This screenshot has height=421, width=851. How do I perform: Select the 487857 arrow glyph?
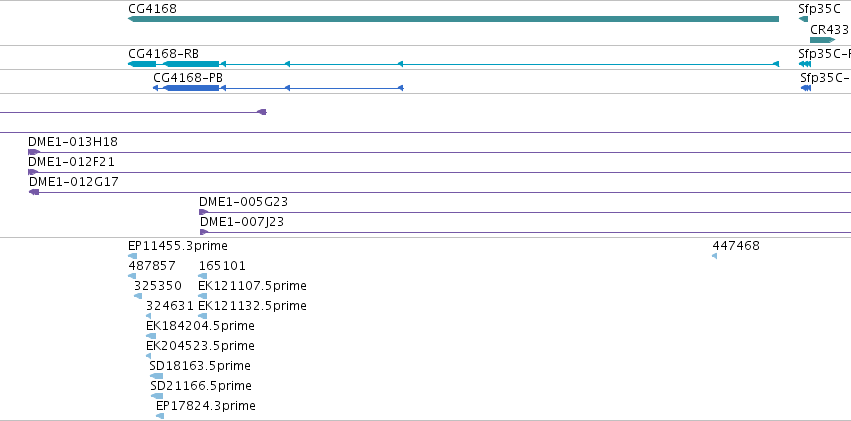132,276
